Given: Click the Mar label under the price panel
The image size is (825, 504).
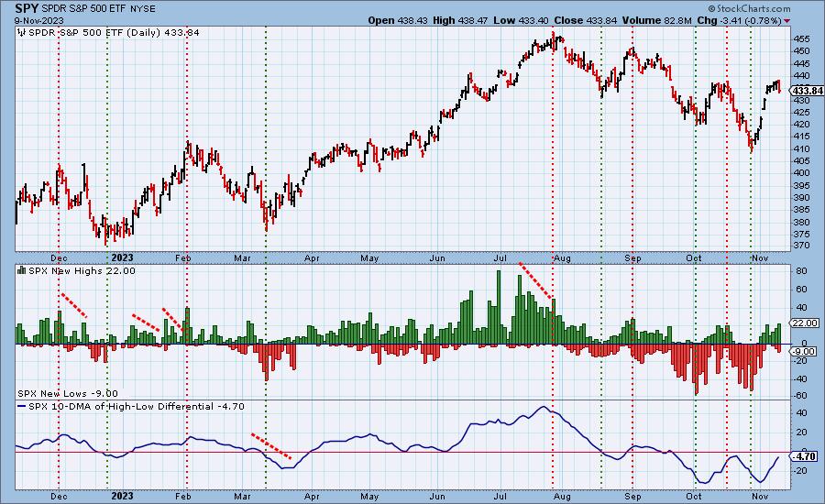Looking at the screenshot, I should coord(242,258).
